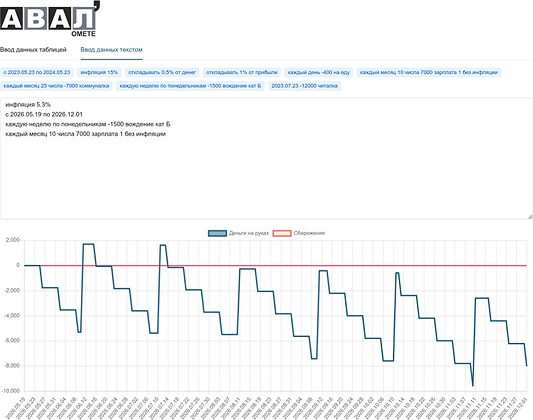
Task: Click 'инфляция 5.3%' line in text area
Action: tap(28, 105)
